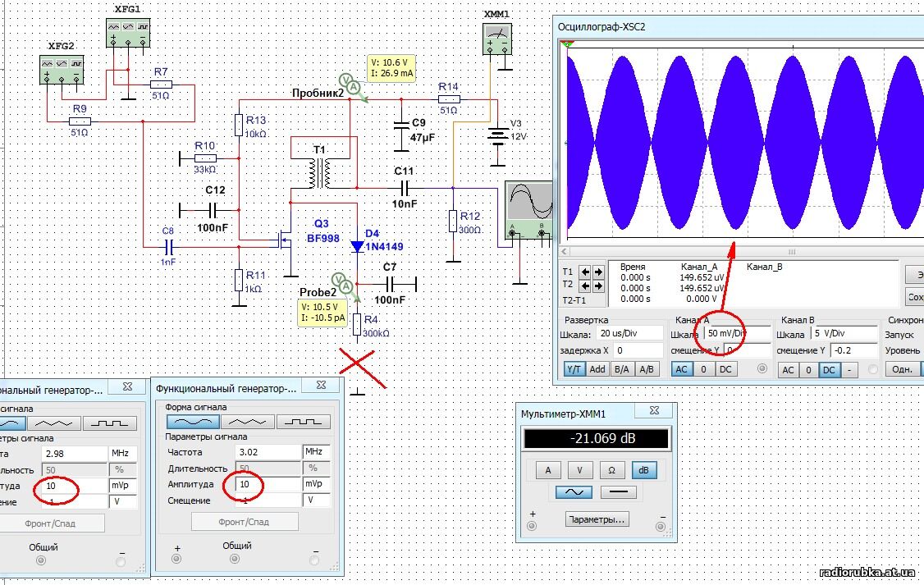Open offset unit V dropdown, right generator
This screenshot has height=585, width=924.
[317, 500]
